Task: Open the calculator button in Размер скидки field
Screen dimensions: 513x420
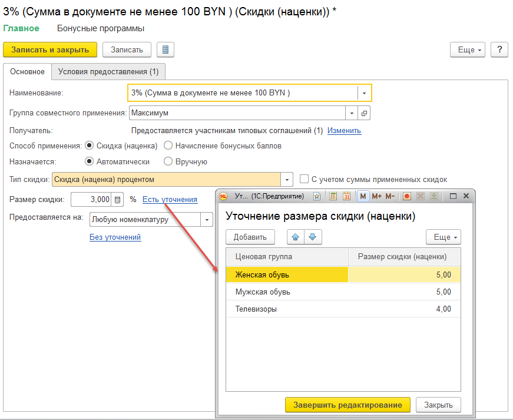Action: click(117, 200)
